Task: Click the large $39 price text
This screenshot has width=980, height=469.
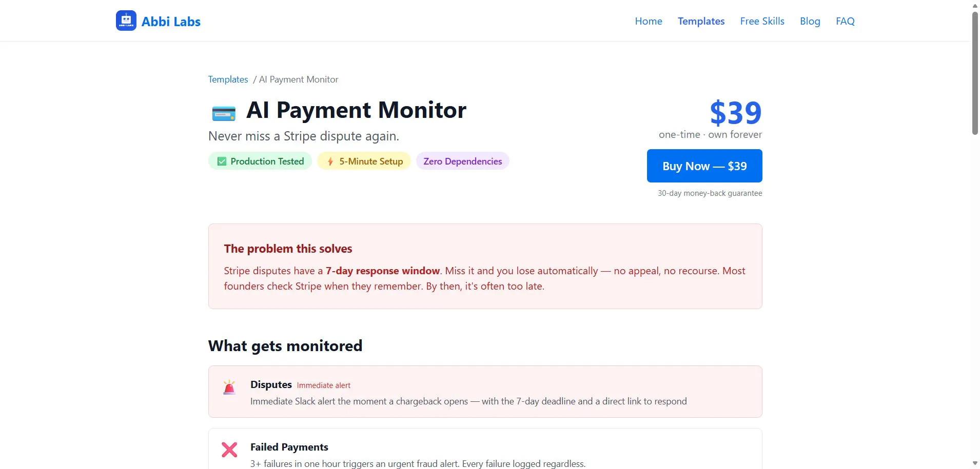Action: tap(736, 113)
